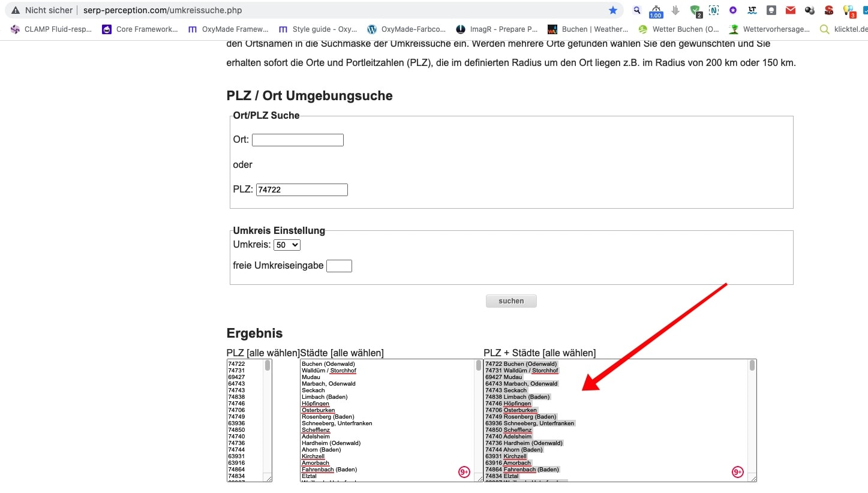Click alle wählen link next to Städte
Screen dimensions: 868x493
(356, 353)
